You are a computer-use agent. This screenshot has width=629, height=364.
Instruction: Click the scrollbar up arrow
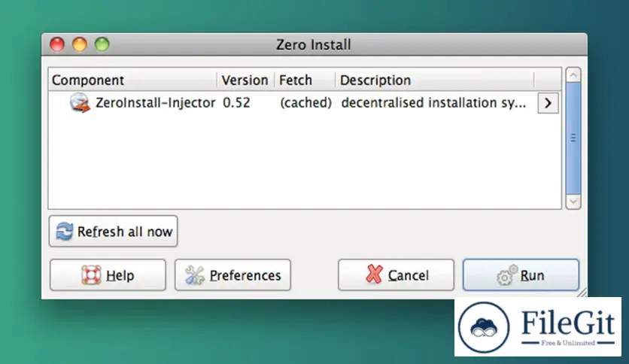pyautogui.click(x=573, y=75)
